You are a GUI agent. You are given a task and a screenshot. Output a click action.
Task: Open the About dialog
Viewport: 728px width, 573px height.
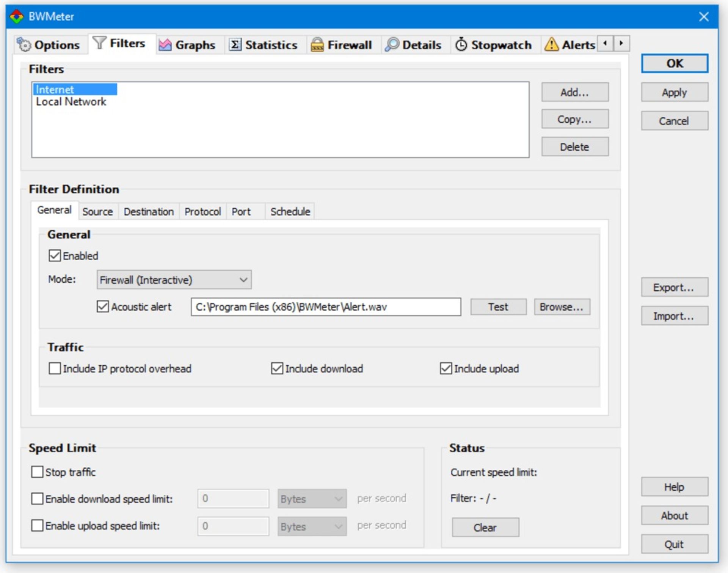pos(675,515)
